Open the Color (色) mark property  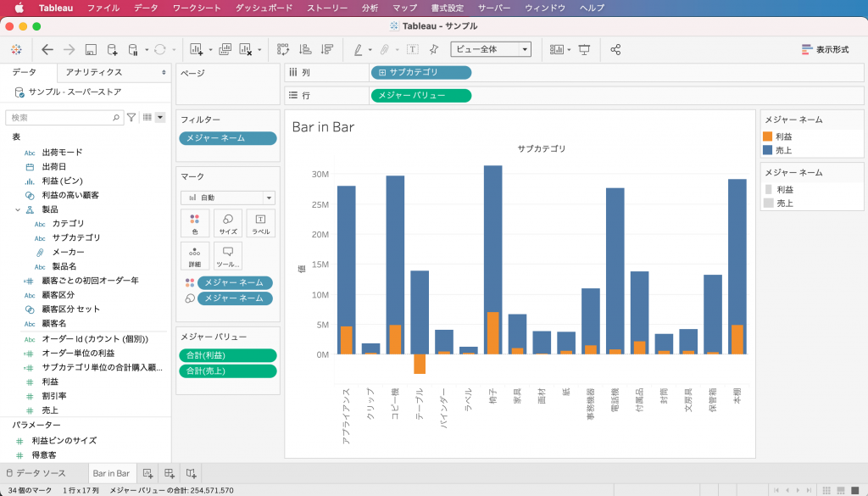tap(195, 224)
